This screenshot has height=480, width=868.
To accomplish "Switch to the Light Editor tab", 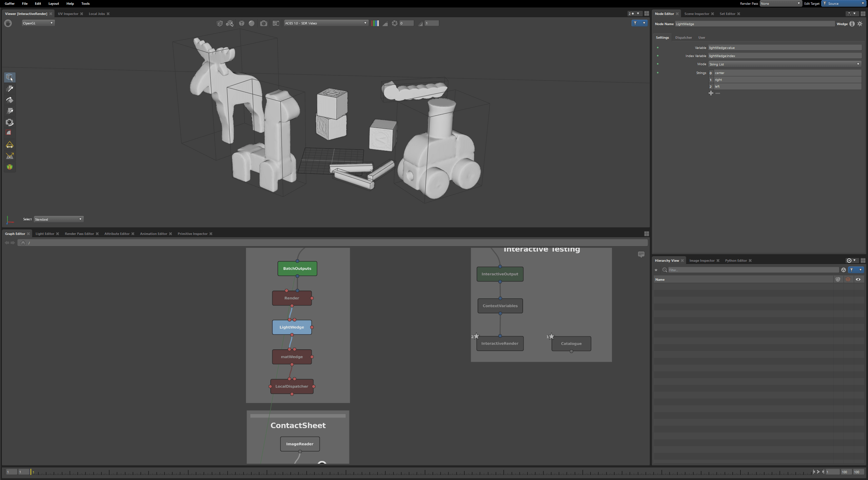I will click(45, 234).
